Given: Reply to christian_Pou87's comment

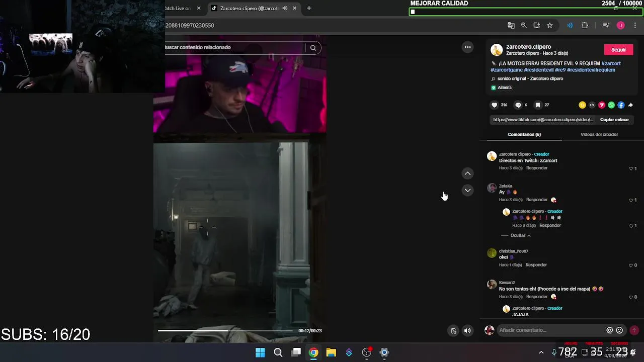Looking at the screenshot, I should 536,265.
